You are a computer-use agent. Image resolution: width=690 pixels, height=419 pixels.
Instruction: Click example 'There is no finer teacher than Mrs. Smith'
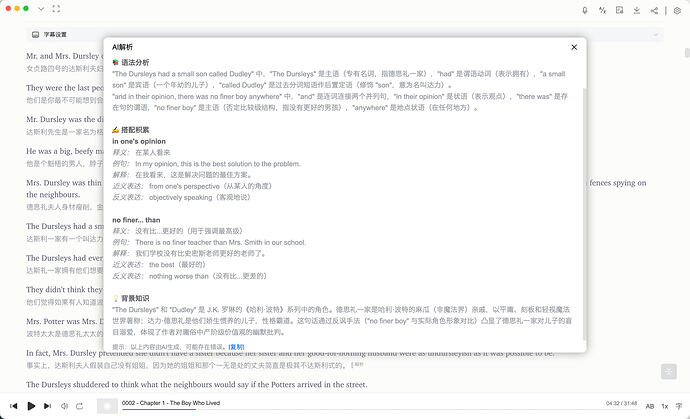click(x=220, y=243)
